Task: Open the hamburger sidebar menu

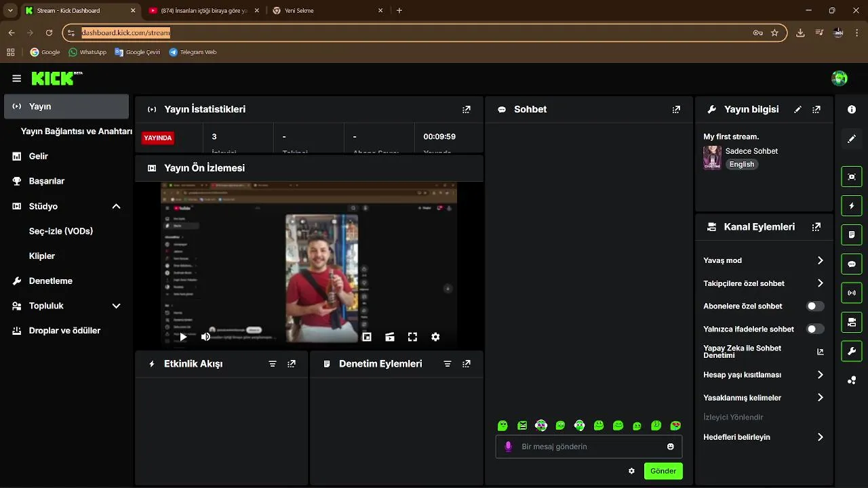Action: (x=16, y=79)
